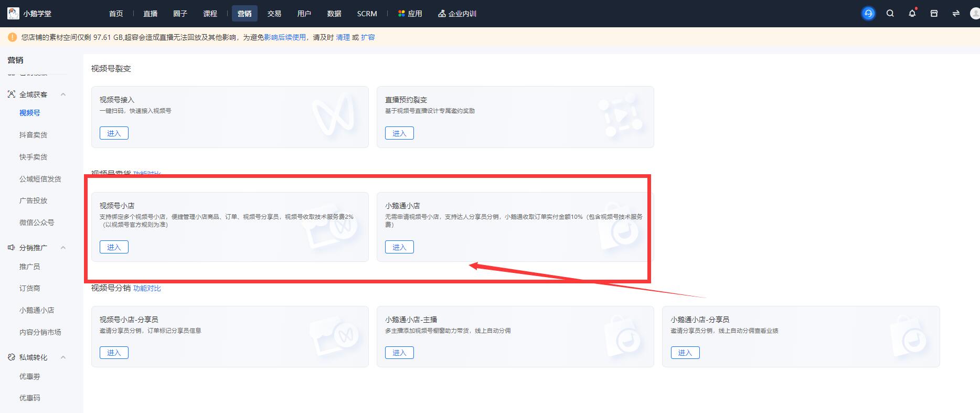Switch to the 直播 top menu
This screenshot has width=980, height=413.
pyautogui.click(x=151, y=14)
